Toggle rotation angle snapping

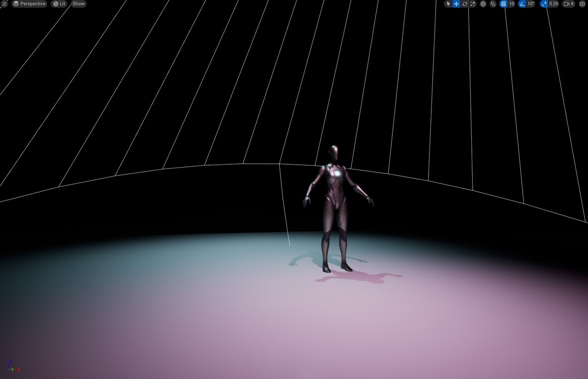tap(522, 4)
